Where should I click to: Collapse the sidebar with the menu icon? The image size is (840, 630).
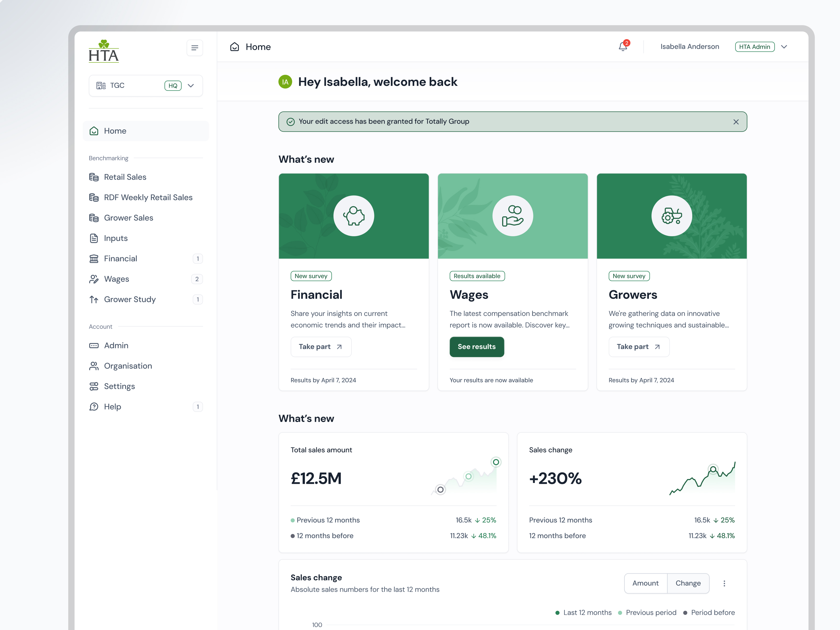(195, 48)
